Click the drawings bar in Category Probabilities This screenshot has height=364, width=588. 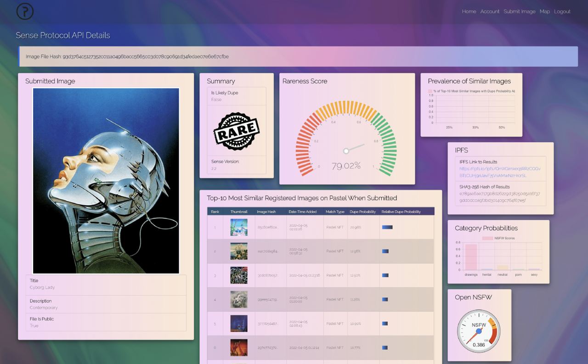coord(471,257)
